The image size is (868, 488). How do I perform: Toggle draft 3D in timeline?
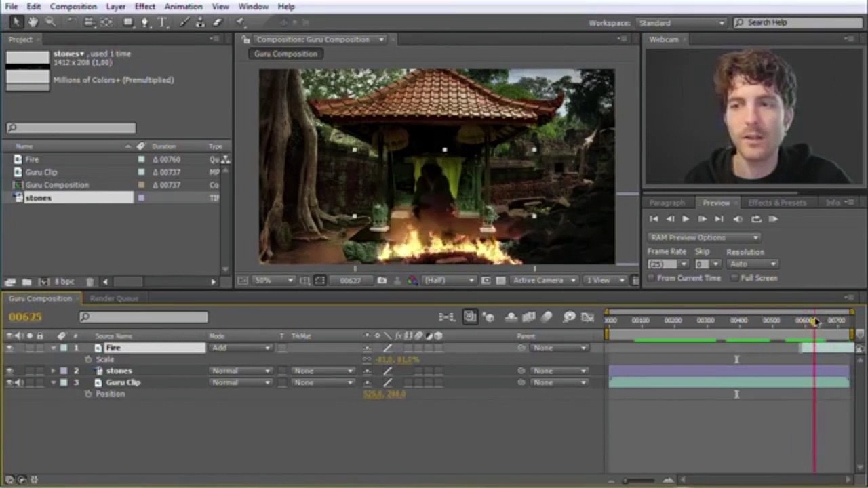point(488,317)
